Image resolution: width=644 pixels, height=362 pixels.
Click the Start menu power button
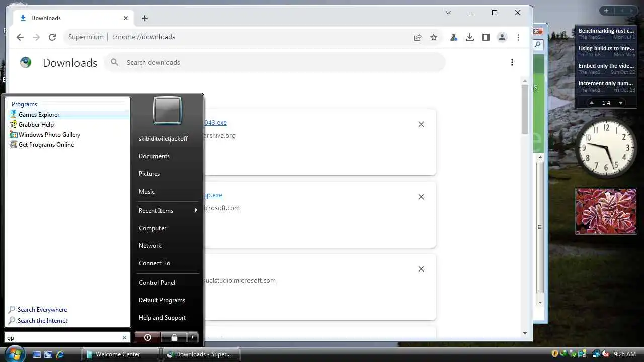[x=147, y=337]
